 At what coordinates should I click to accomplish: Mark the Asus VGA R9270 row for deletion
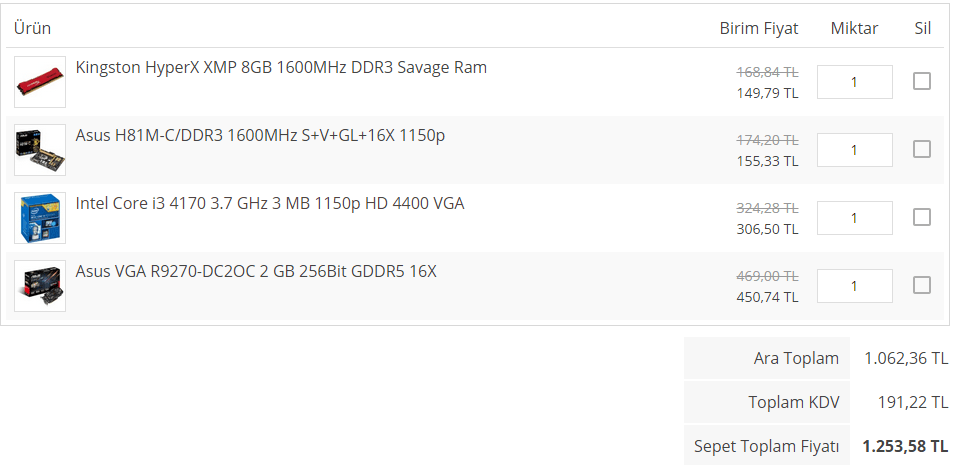pyautogui.click(x=922, y=285)
